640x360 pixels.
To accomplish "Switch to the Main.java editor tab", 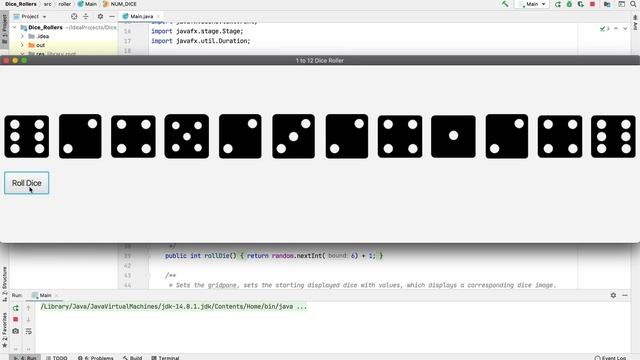I will [141, 16].
